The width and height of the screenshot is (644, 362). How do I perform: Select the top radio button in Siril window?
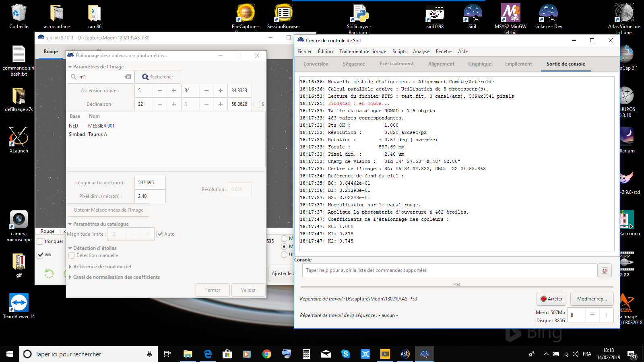click(x=284, y=239)
